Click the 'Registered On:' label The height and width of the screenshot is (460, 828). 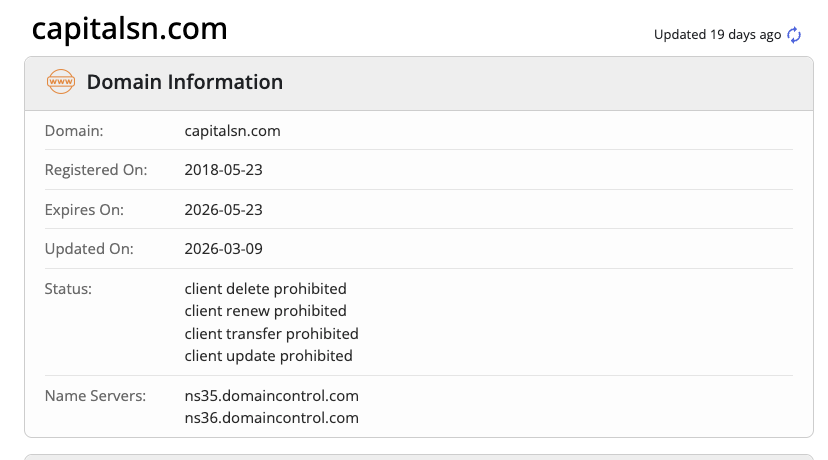(x=96, y=170)
